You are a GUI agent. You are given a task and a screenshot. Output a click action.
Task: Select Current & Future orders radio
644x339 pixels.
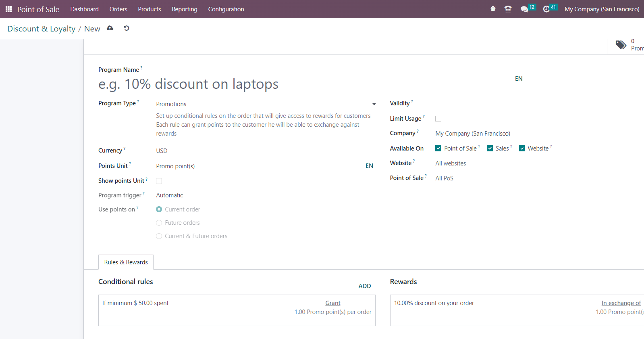(159, 236)
